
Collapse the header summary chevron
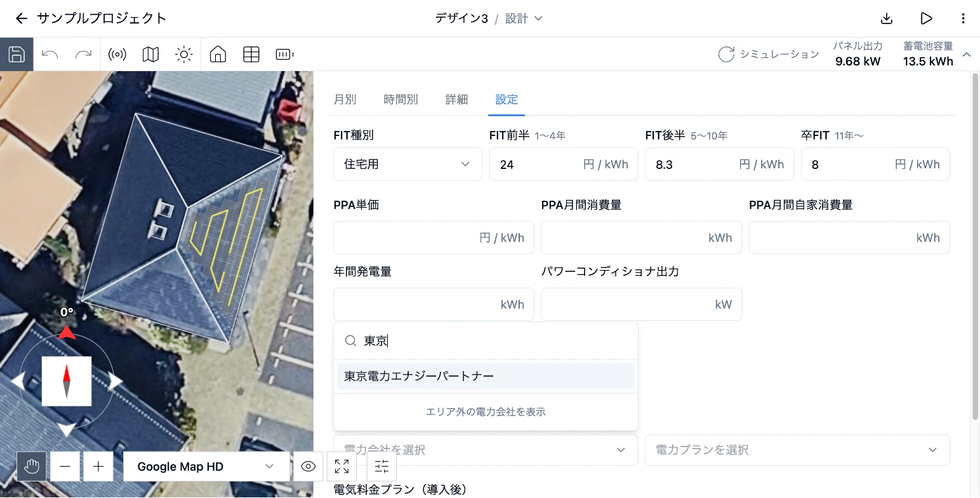click(x=967, y=55)
